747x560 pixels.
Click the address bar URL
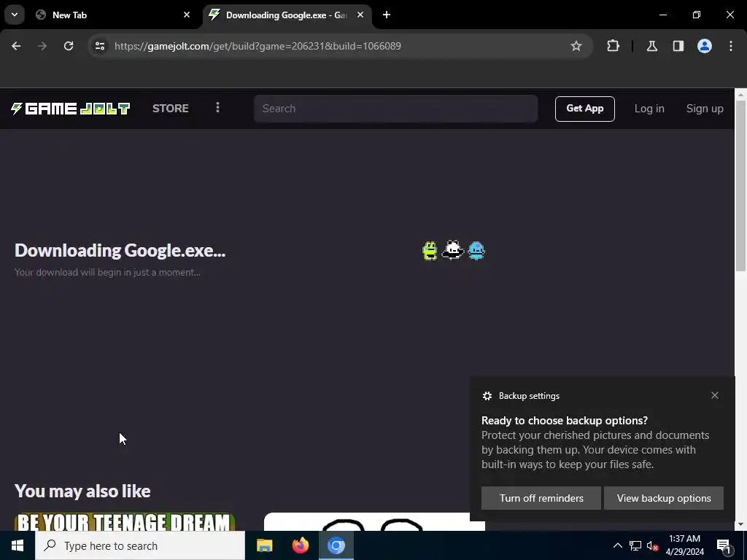pyautogui.click(x=258, y=46)
